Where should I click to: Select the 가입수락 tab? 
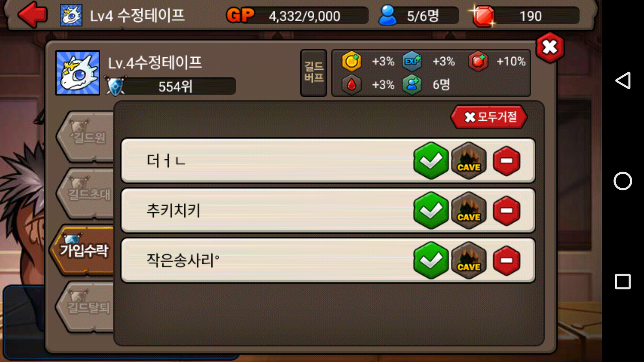click(83, 250)
